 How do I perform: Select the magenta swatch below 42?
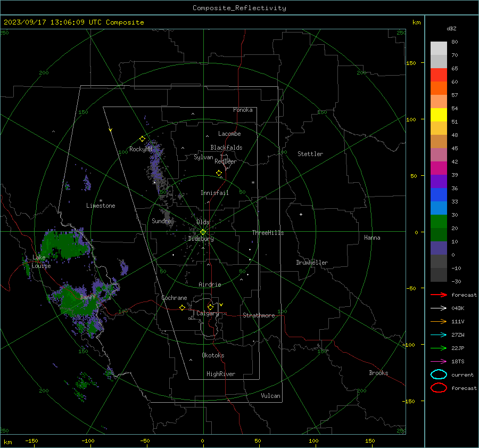tap(439, 168)
